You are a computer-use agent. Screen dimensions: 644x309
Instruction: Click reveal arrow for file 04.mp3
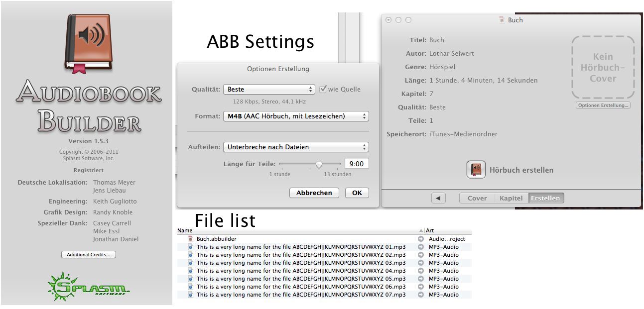(421, 271)
